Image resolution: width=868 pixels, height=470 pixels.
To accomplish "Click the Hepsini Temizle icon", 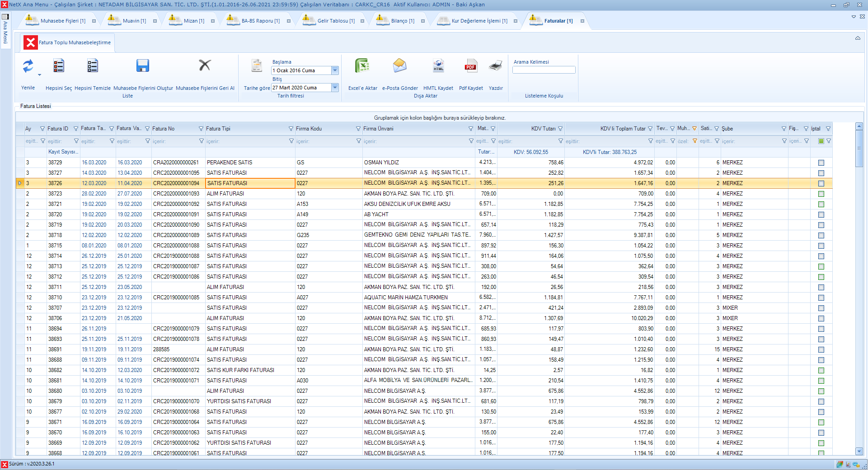I will (92, 66).
